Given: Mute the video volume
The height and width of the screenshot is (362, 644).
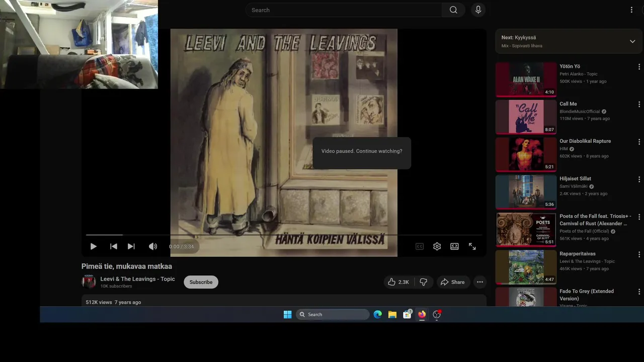Looking at the screenshot, I should pos(153,246).
